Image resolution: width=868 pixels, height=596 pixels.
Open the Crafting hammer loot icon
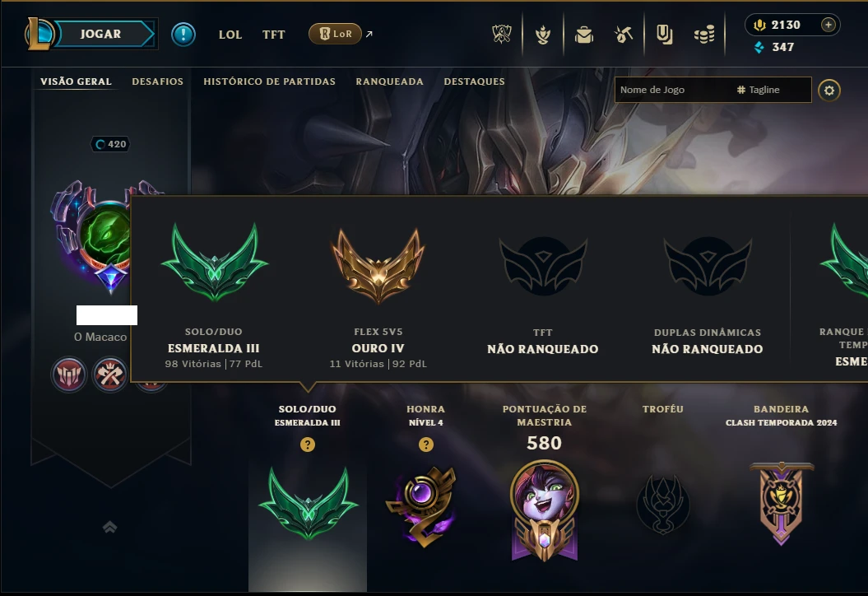click(624, 35)
